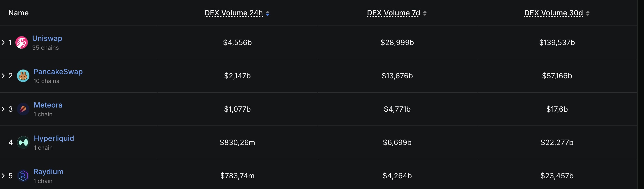Click sort arrows next to DEX Volume 24h

[x=268, y=13]
